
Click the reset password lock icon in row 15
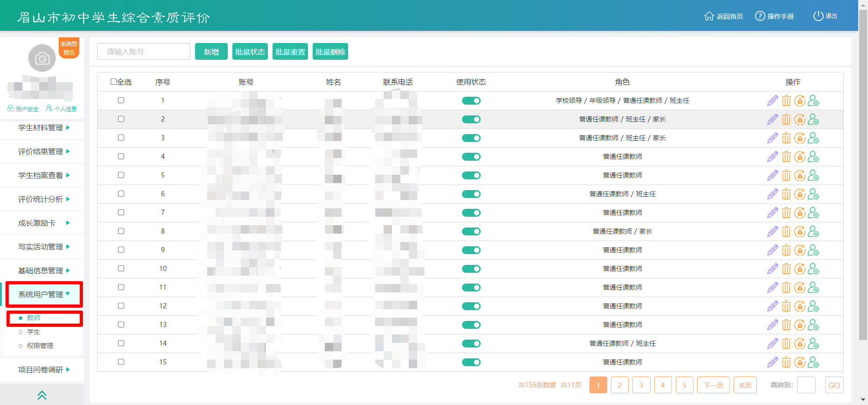pyautogui.click(x=800, y=362)
